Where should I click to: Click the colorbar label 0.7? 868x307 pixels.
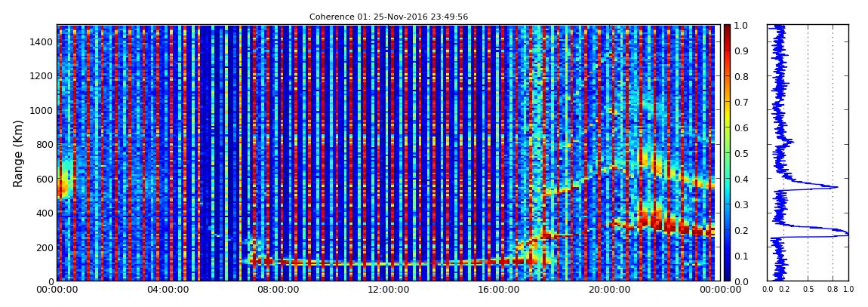click(x=740, y=103)
